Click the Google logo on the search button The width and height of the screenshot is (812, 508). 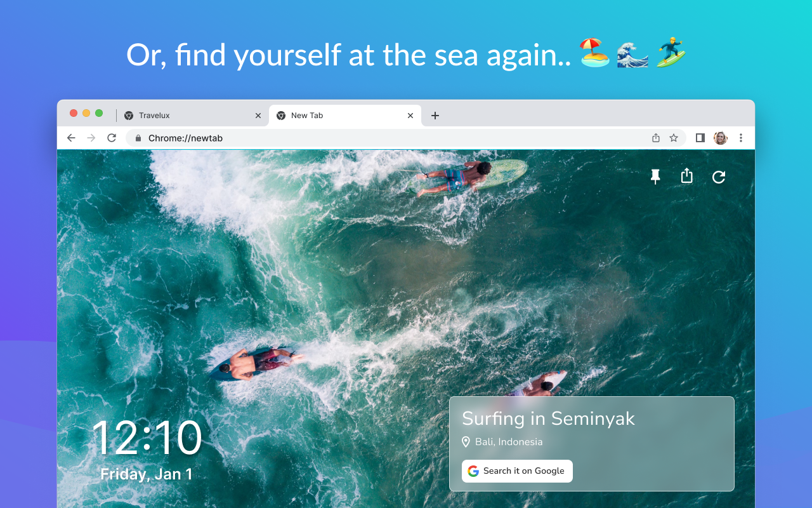coord(473,471)
